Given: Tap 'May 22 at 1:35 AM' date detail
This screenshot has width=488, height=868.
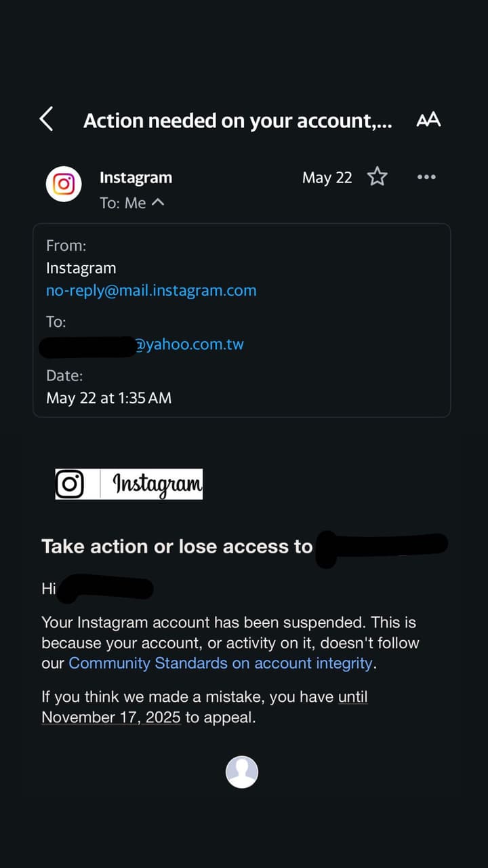Looking at the screenshot, I should click(x=108, y=398).
